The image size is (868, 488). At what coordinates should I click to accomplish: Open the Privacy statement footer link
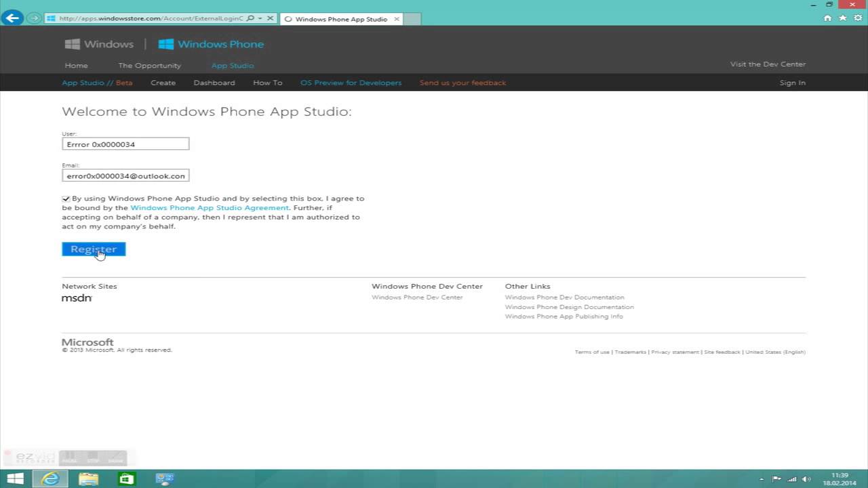point(675,352)
